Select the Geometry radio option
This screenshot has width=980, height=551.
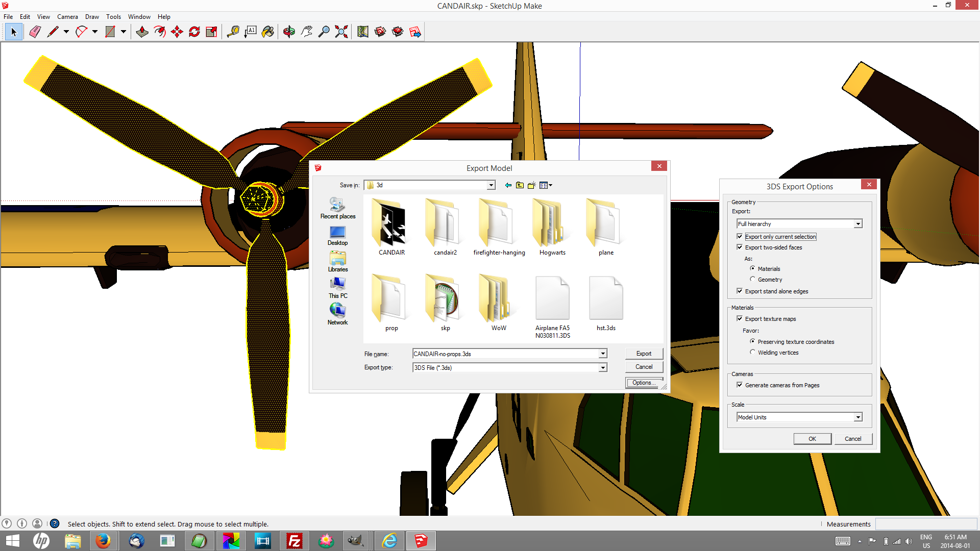pyautogui.click(x=752, y=279)
